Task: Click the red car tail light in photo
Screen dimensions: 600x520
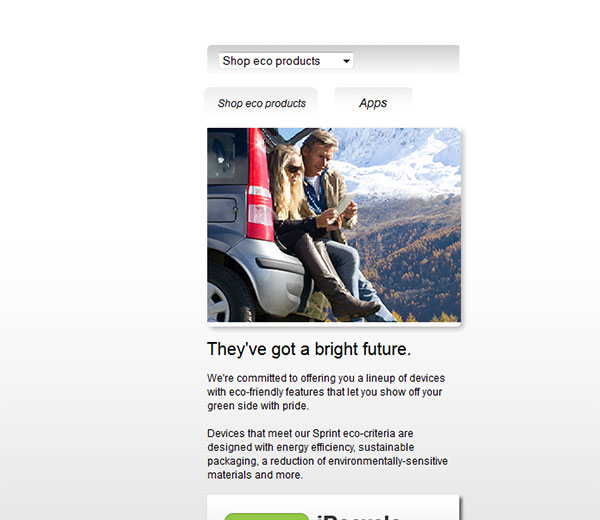Action: (260, 185)
